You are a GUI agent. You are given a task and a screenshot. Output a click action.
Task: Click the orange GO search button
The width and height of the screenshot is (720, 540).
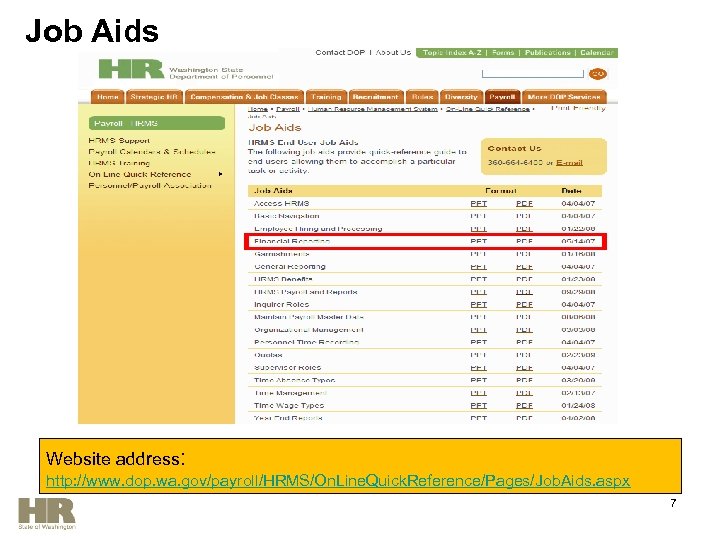pyautogui.click(x=597, y=73)
